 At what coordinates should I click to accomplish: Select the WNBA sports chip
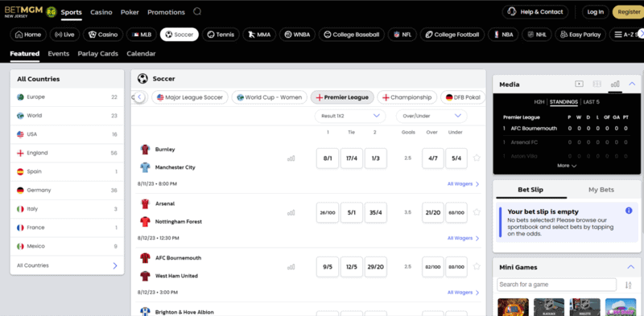[297, 35]
